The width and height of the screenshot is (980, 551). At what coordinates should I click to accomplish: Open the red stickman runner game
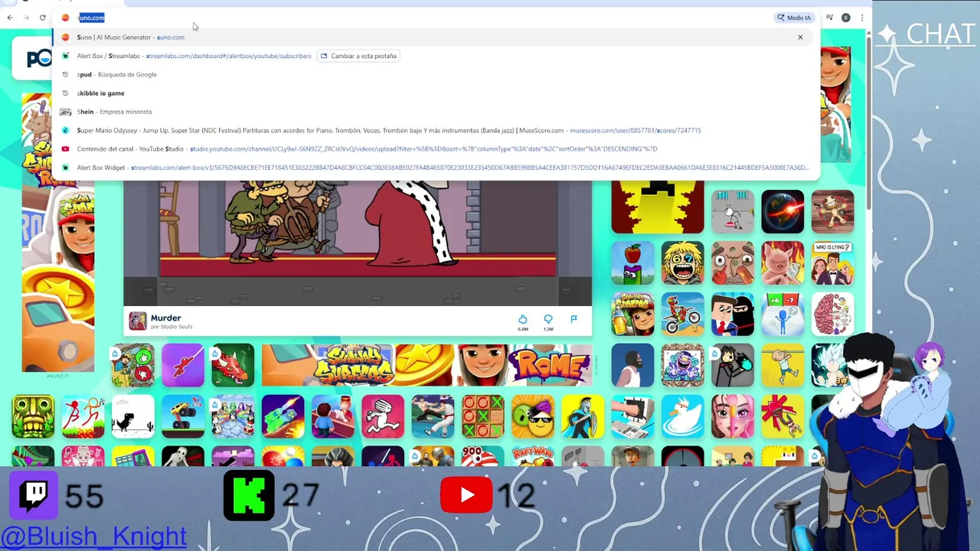[x=83, y=416]
